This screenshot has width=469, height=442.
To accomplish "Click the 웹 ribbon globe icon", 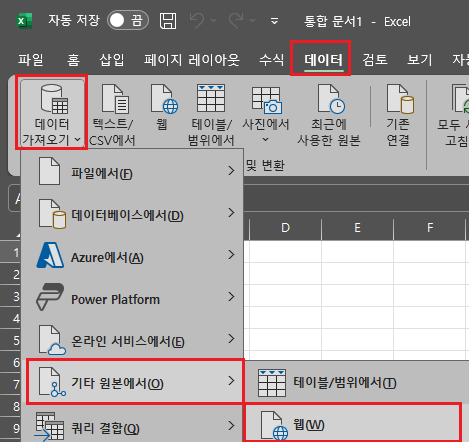I will (164, 99).
